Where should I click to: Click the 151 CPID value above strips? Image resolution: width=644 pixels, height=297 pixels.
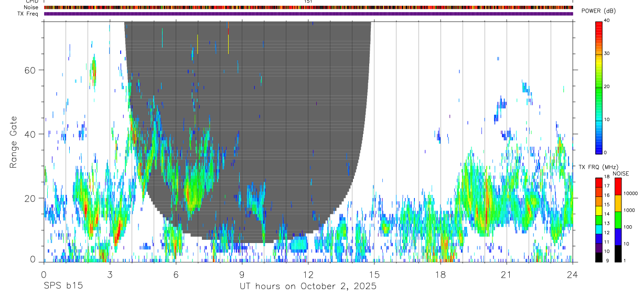[308, 2]
